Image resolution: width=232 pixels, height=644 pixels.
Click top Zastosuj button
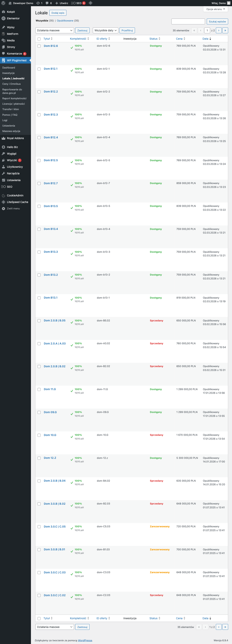coord(82,30)
